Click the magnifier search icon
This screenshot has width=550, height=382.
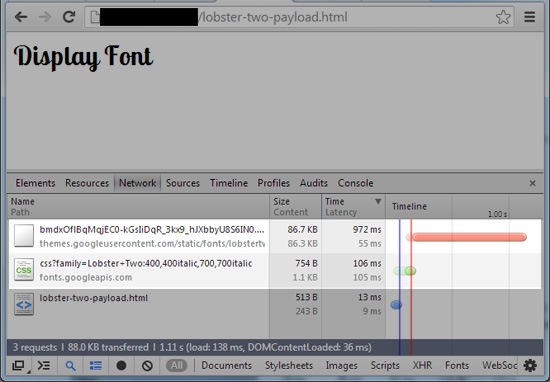(71, 366)
